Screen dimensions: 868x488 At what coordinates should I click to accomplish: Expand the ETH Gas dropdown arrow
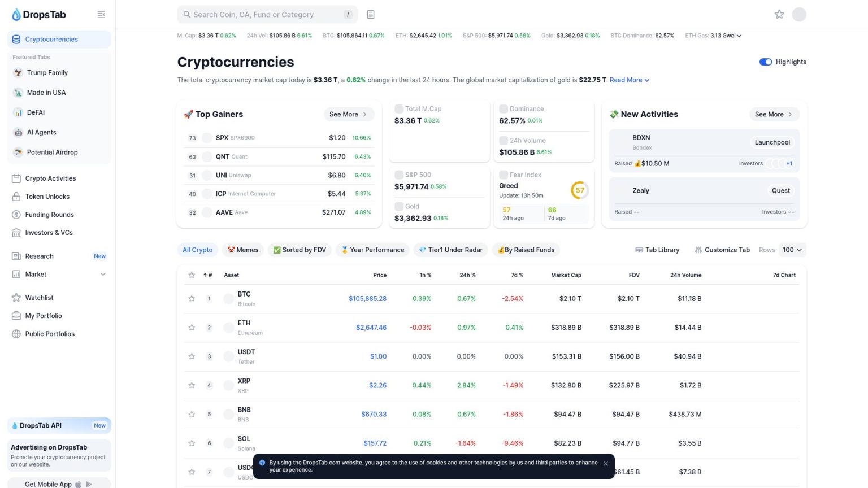click(739, 36)
